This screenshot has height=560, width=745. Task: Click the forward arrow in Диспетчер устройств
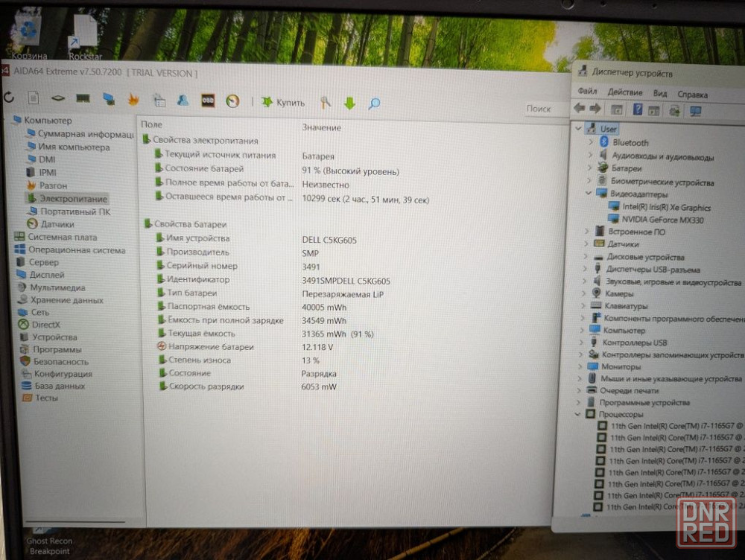[595, 108]
